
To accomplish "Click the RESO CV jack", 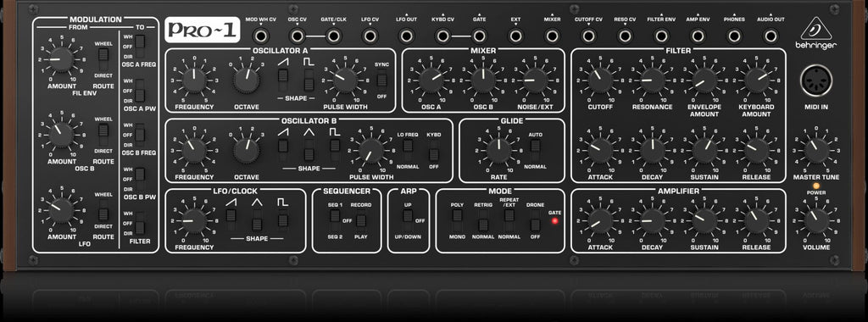I will [625, 36].
